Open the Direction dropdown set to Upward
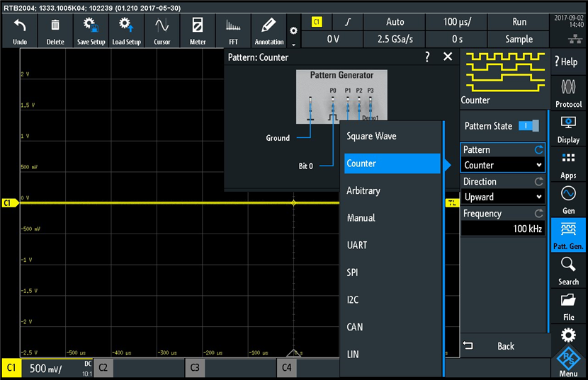Image resolution: width=588 pixels, height=380 pixels. 503,197
